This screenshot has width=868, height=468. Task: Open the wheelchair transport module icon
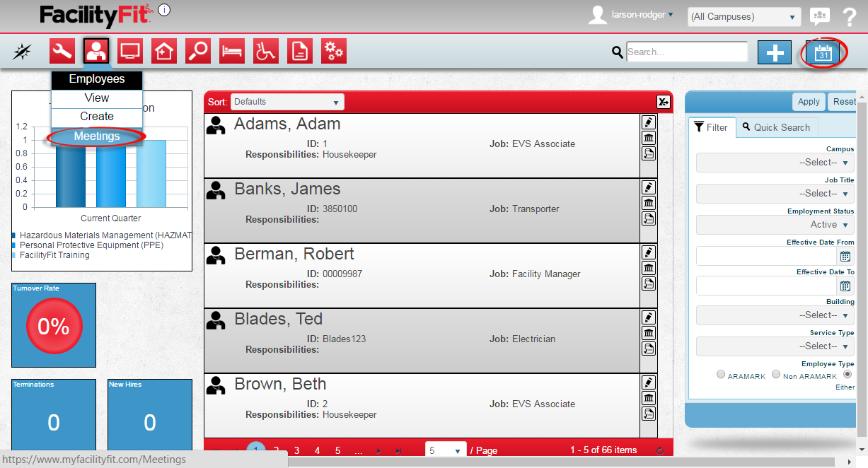click(266, 52)
